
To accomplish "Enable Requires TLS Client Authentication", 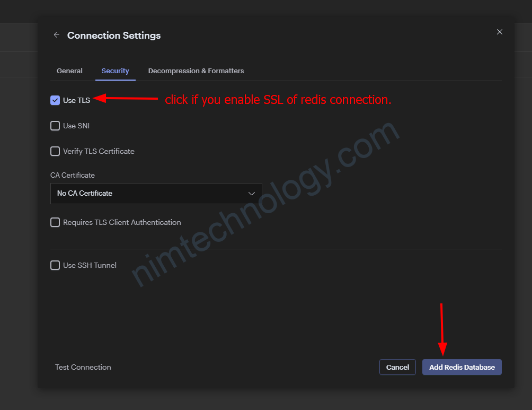I will [55, 222].
